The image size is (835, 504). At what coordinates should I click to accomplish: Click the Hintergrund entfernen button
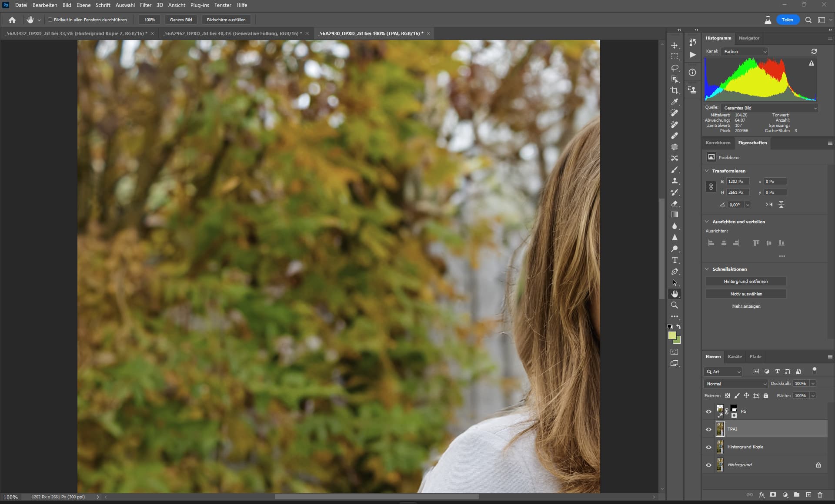(745, 282)
